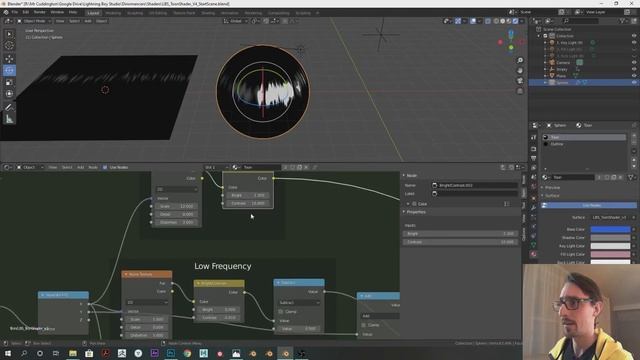Click the red X axis gizmo ball

[500, 42]
